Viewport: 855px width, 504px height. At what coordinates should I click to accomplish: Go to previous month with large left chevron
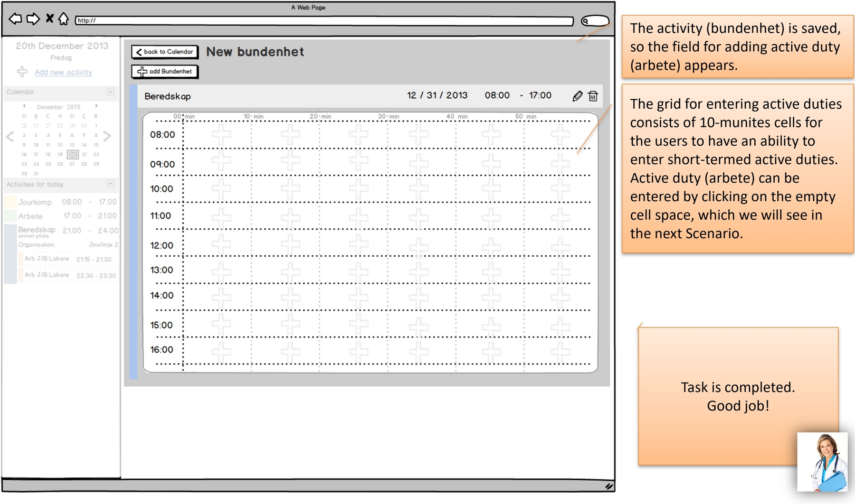pyautogui.click(x=10, y=137)
